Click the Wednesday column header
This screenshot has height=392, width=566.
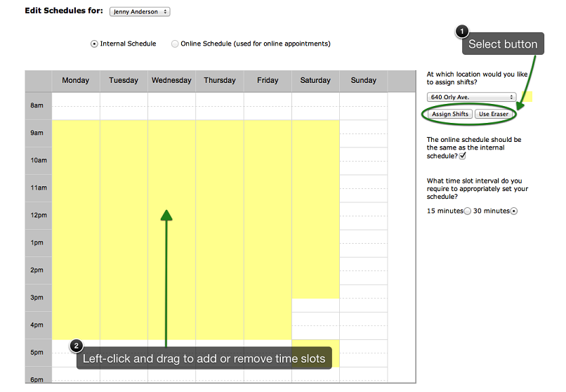(x=171, y=81)
